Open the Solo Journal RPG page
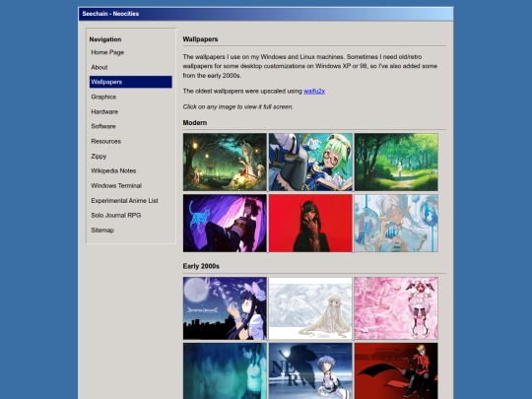Viewport: 532px width, 399px height. pyautogui.click(x=115, y=215)
